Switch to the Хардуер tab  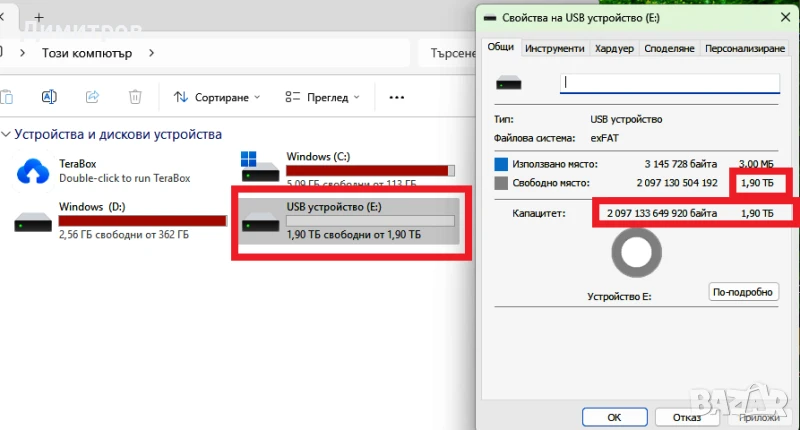pyautogui.click(x=614, y=48)
